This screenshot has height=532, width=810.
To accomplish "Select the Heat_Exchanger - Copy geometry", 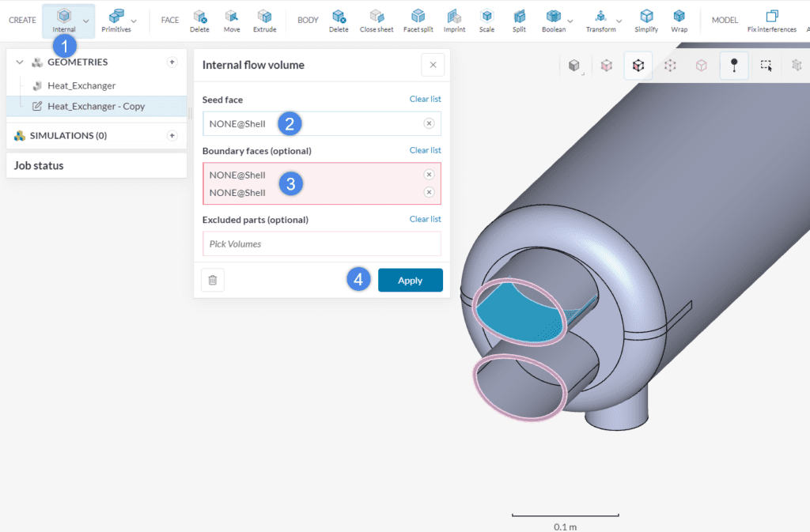I will tap(95, 106).
